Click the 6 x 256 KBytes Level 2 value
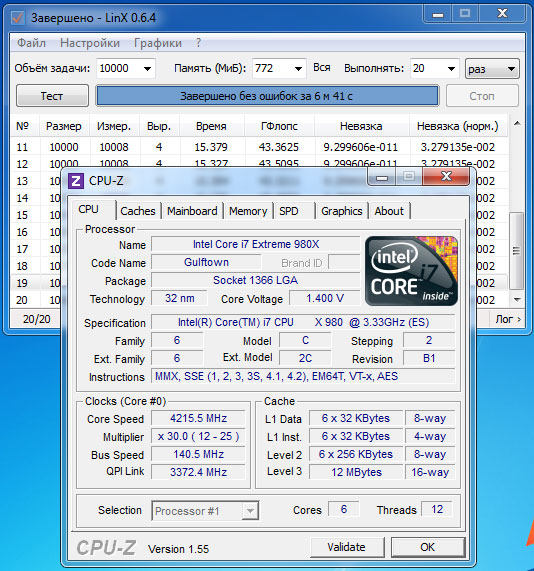Image resolution: width=534 pixels, height=571 pixels. 356,454
